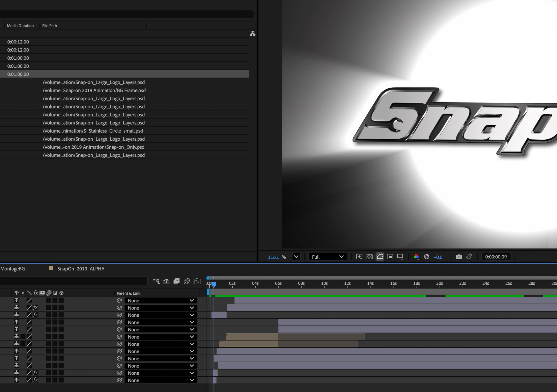Take a viewer snapshot with camera
Screen dimensions: 557x392
coord(459,257)
